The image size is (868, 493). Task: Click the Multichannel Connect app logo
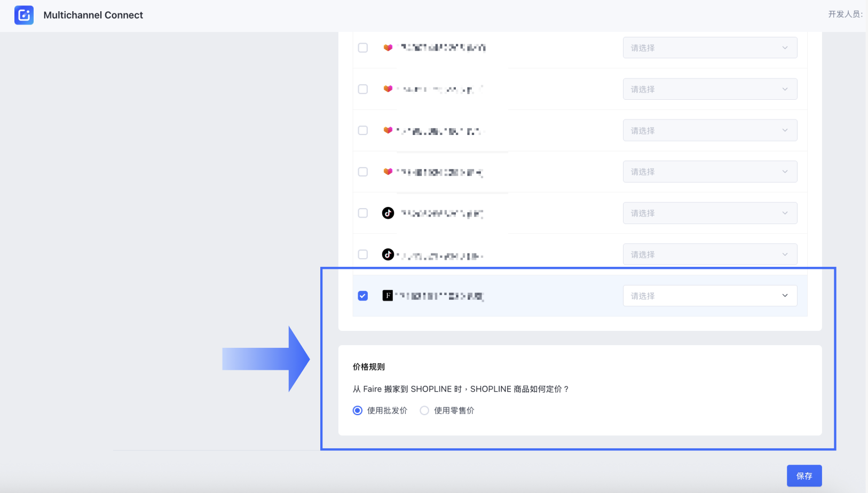(x=24, y=15)
